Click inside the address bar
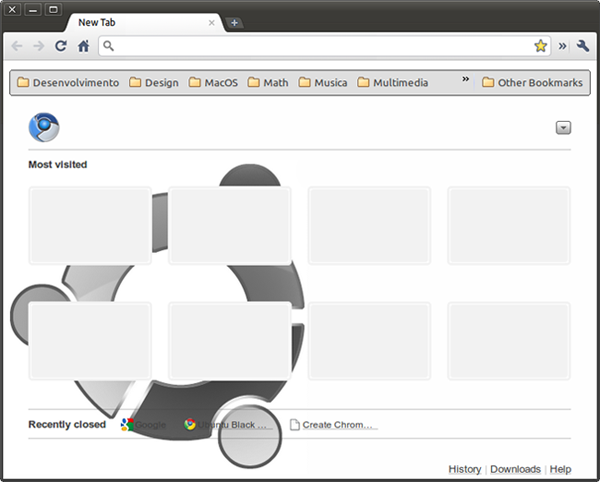Viewport: 600px width, 482px height. (320, 46)
